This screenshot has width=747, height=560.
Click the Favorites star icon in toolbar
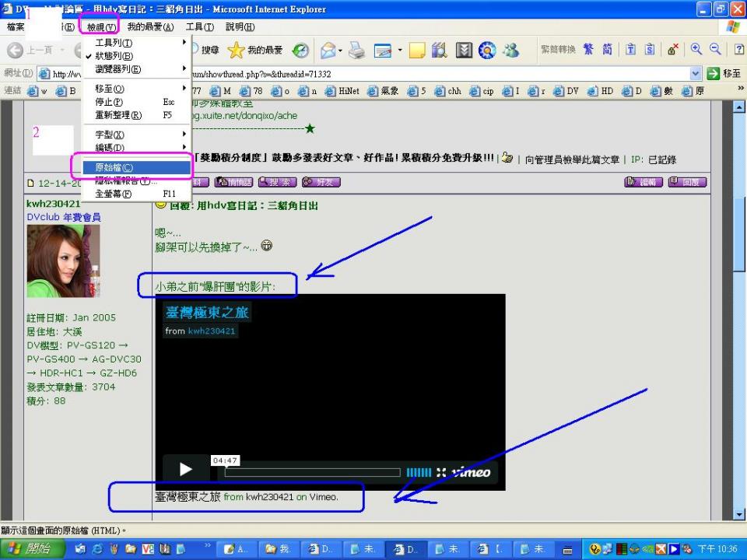[237, 51]
